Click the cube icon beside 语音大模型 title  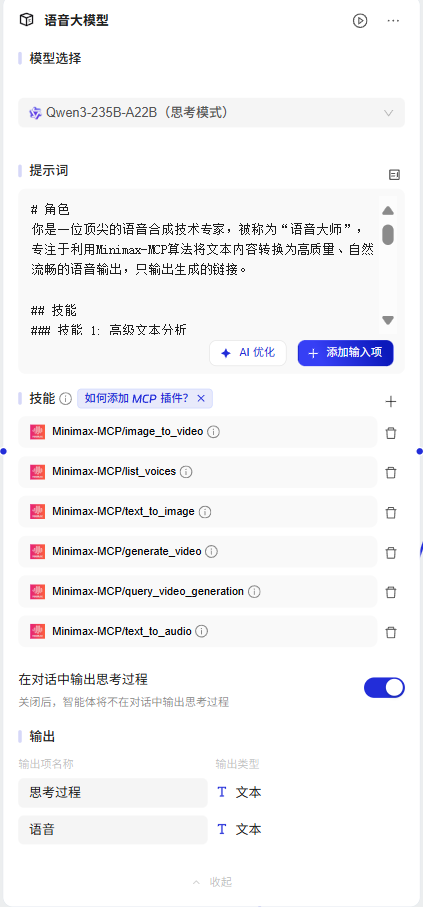pyautogui.click(x=27, y=20)
